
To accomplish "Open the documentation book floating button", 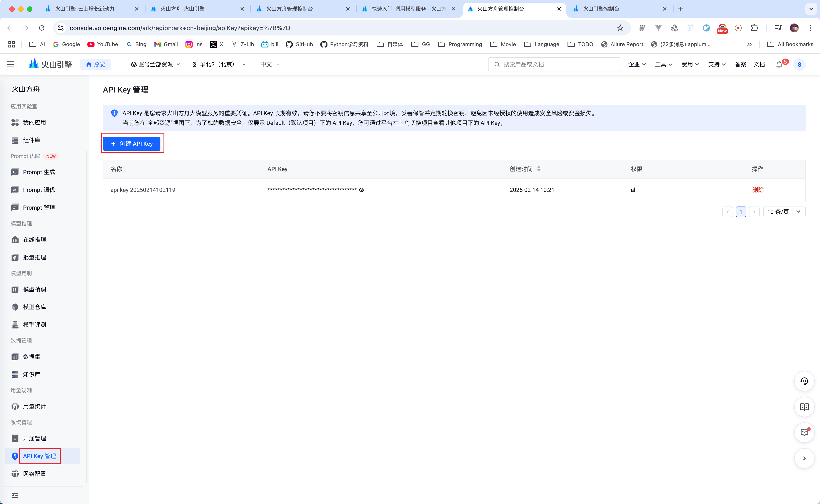I will (x=804, y=407).
